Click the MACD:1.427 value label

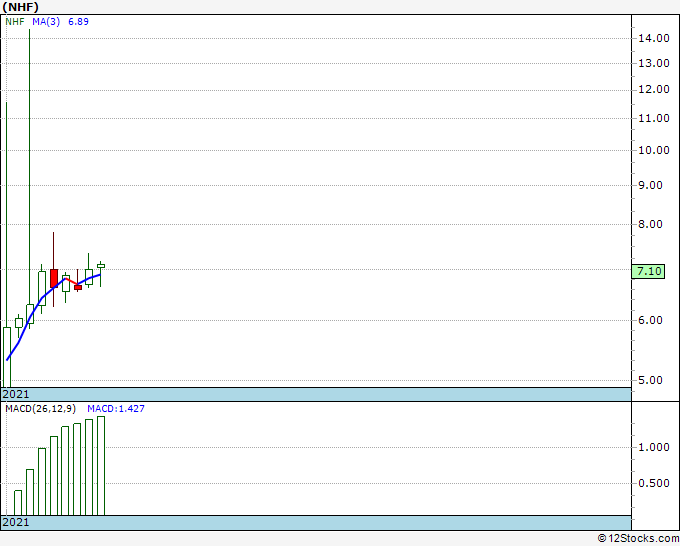coord(116,409)
